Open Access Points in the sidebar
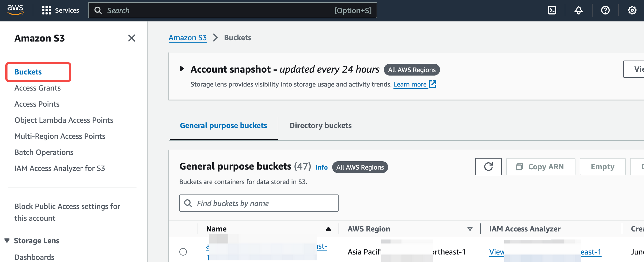The width and height of the screenshot is (644, 262). 37,104
